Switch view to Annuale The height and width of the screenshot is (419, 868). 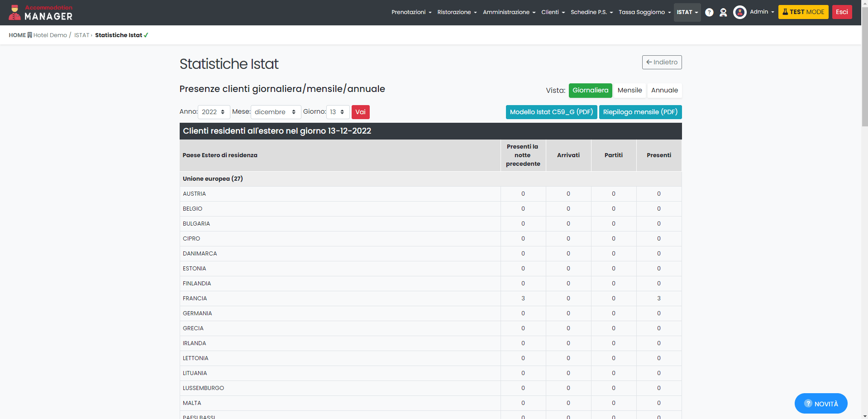(664, 91)
